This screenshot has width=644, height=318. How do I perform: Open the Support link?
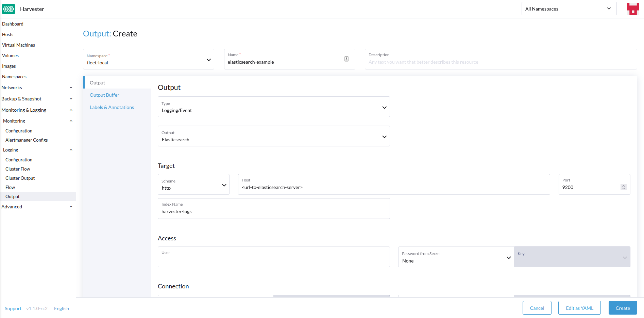tap(13, 308)
